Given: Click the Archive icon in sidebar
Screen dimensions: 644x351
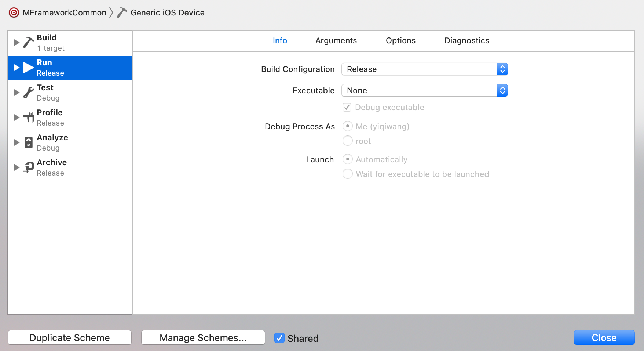Looking at the screenshot, I should (x=29, y=167).
